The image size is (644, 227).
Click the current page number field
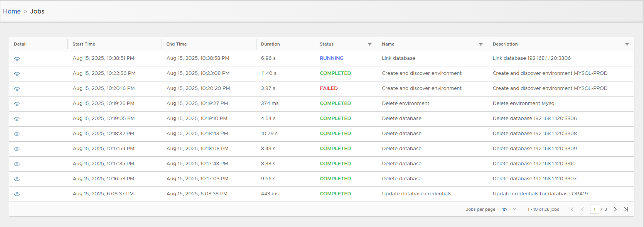pos(594,209)
